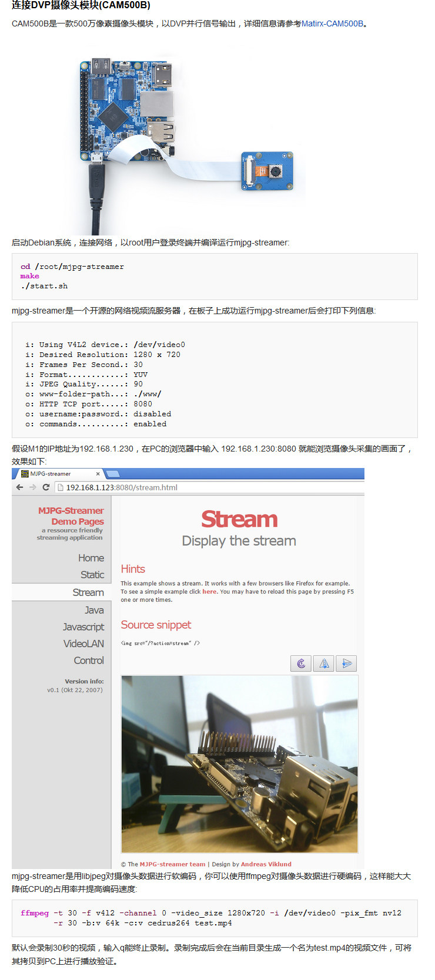Open the Control menu item

89,661
